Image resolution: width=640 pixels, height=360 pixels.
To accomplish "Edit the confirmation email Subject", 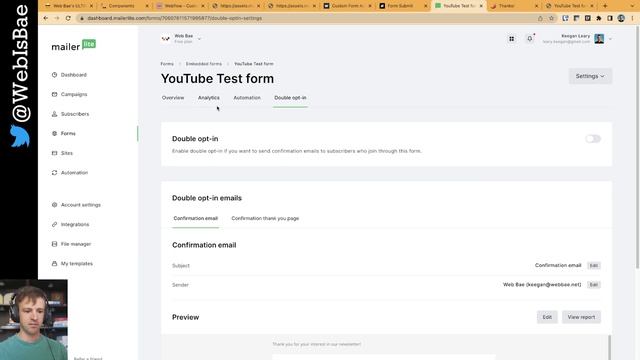I will pyautogui.click(x=593, y=266).
